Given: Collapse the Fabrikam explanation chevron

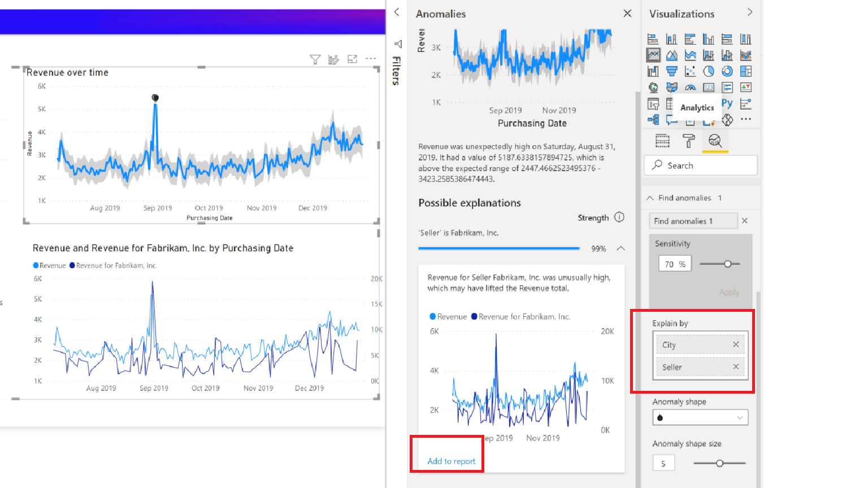Looking at the screenshot, I should pyautogui.click(x=621, y=249).
